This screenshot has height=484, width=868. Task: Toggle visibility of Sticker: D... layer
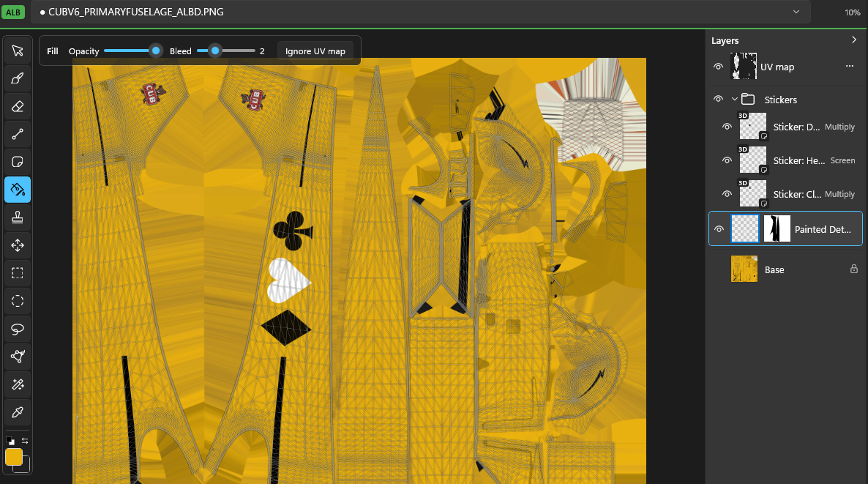pyautogui.click(x=727, y=127)
